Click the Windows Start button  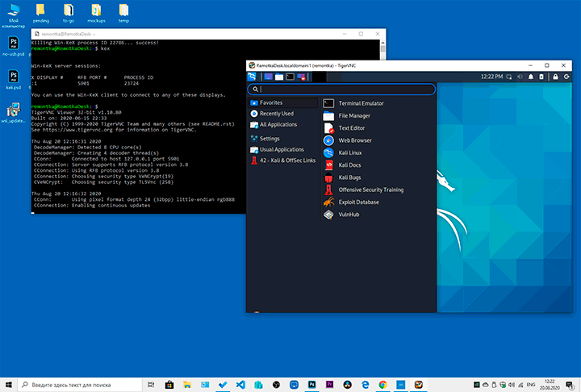[x=9, y=385]
